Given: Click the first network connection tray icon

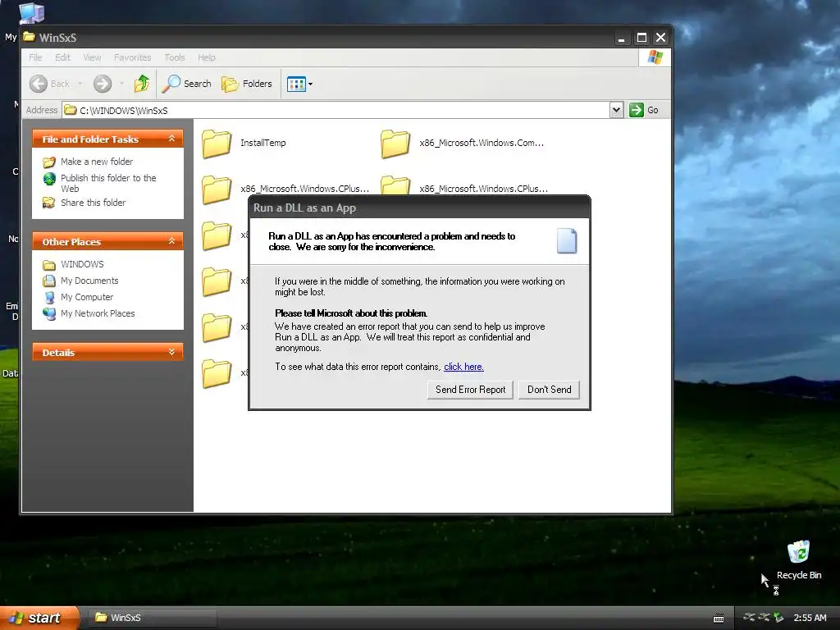Looking at the screenshot, I should click(x=749, y=618).
